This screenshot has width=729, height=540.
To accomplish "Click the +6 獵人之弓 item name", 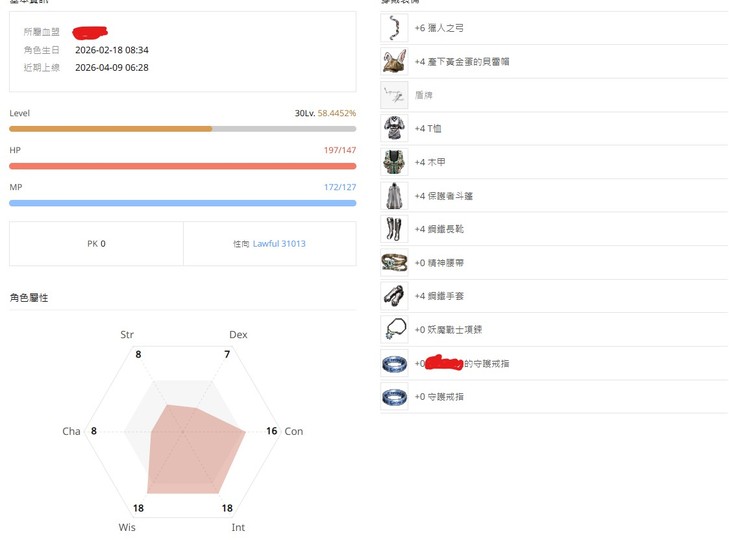I will [439, 28].
